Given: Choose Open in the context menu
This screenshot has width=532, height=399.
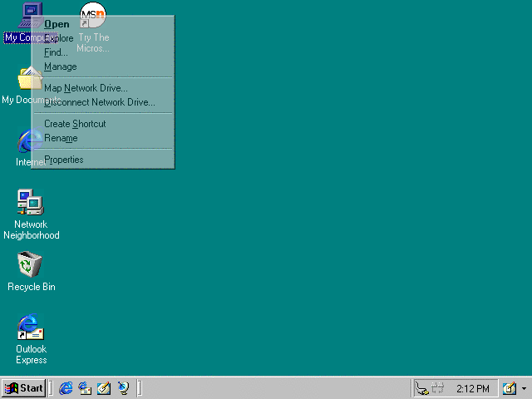Looking at the screenshot, I should coord(103,24).
